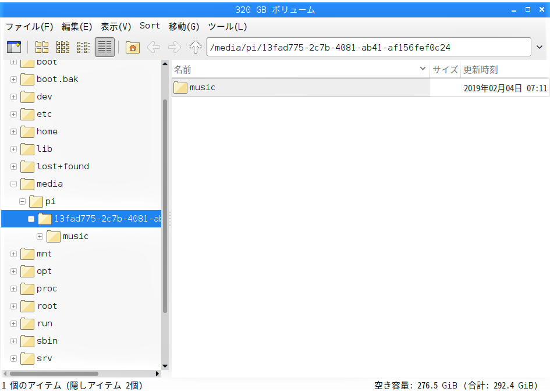Go up to parent folder
Screen dimensions: 550x392
[196, 47]
